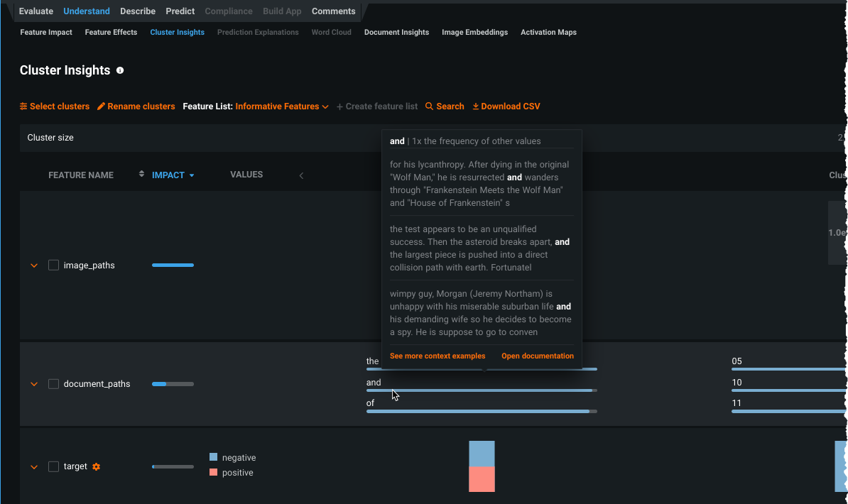
Task: Click See more context examples link
Action: (x=437, y=356)
